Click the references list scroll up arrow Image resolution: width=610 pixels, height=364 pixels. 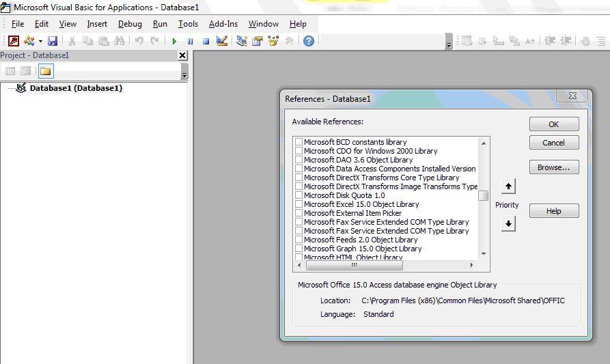click(484, 143)
